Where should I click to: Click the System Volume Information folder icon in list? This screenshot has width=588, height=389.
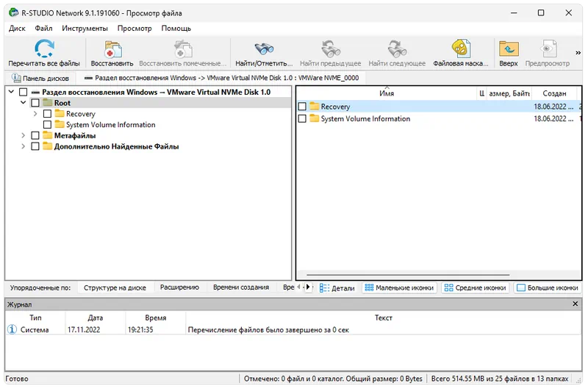[x=315, y=118]
